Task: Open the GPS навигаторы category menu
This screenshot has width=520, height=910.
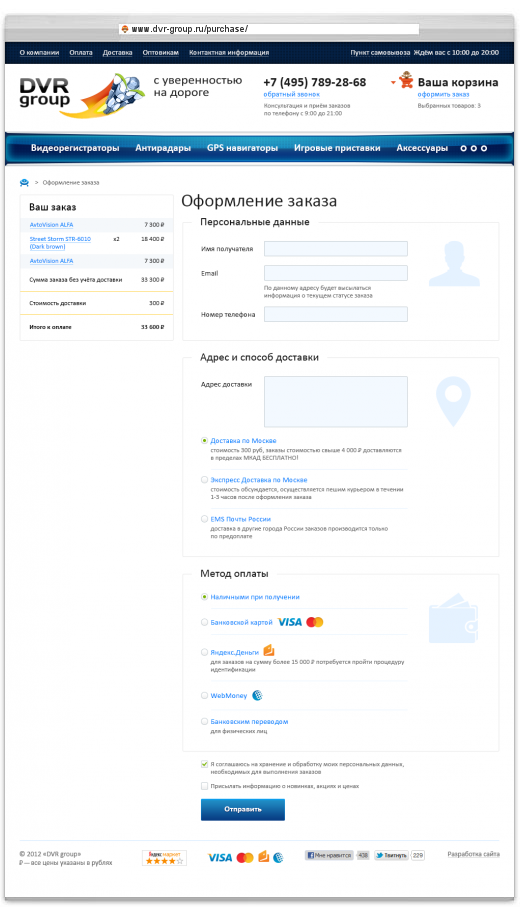Action: tap(242, 148)
